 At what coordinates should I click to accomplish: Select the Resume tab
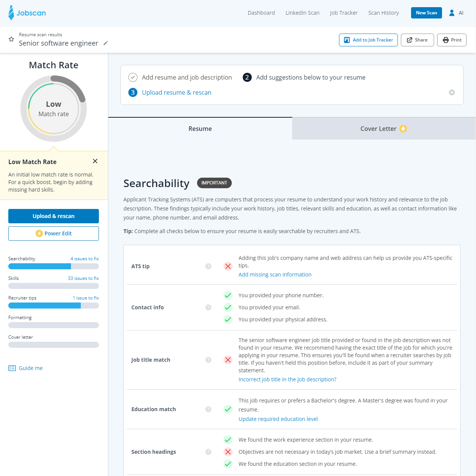coord(200,129)
